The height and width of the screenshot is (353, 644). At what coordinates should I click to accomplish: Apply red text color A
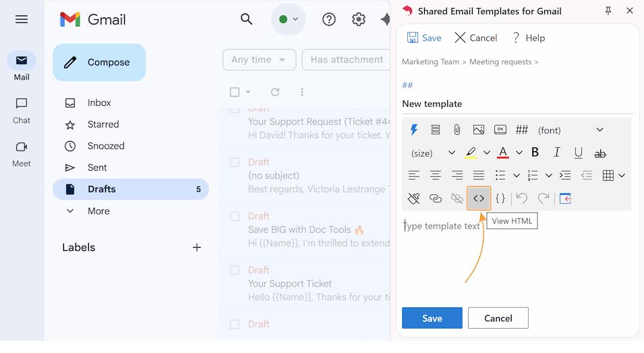click(x=503, y=153)
